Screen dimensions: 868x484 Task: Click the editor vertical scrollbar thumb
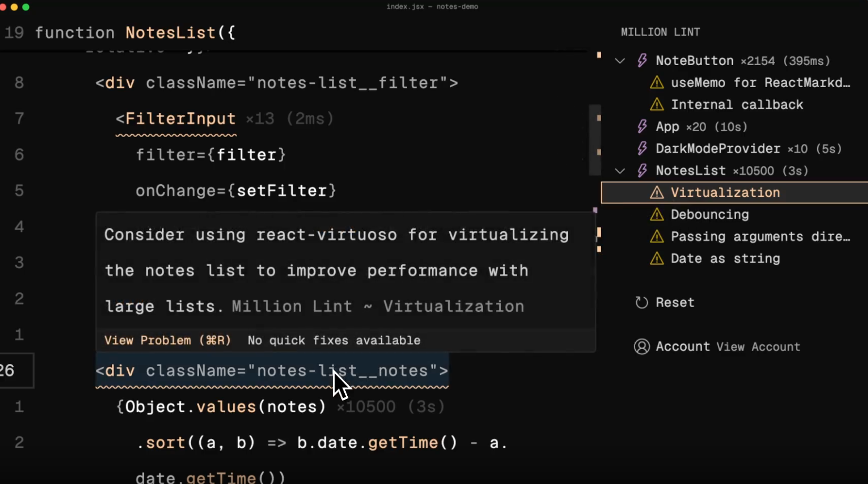pos(594,140)
